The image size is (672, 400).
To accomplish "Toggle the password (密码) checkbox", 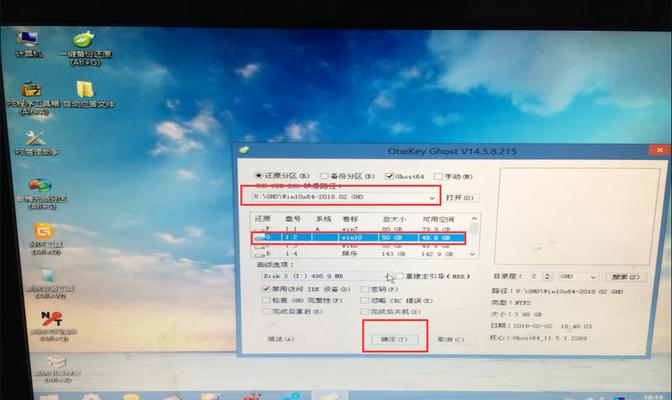I will pos(365,289).
